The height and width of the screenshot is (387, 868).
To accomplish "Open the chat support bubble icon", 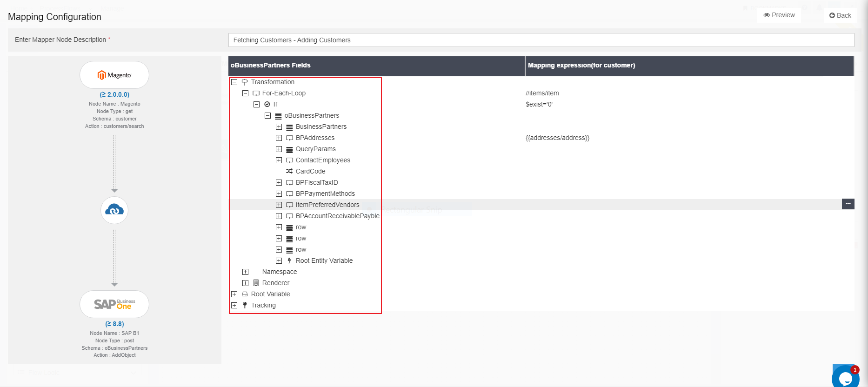I will [844, 378].
